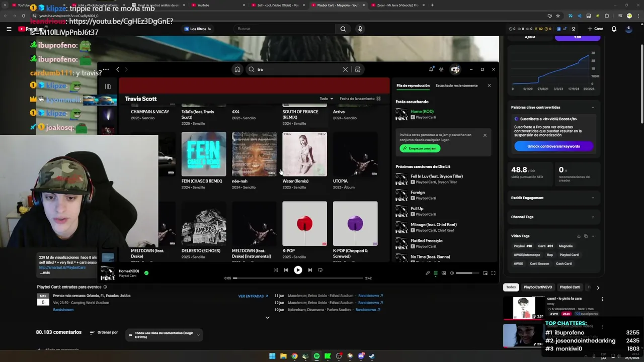Show next recommendation chips arrow
This screenshot has height=362, width=644.
pos(598,288)
